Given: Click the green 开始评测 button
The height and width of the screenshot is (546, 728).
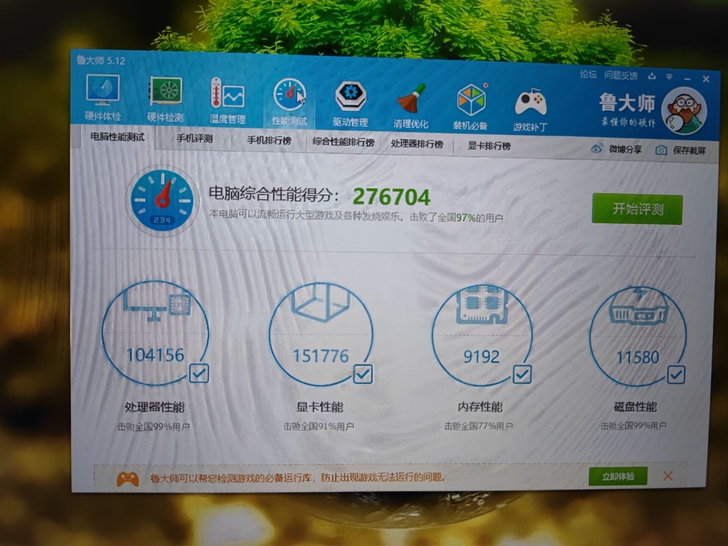Looking at the screenshot, I should click(x=637, y=209).
